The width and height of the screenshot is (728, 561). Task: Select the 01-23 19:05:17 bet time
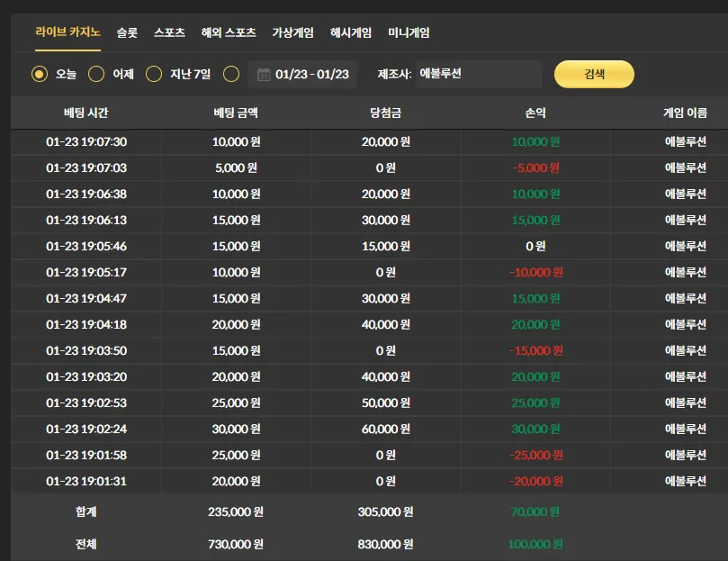click(86, 272)
